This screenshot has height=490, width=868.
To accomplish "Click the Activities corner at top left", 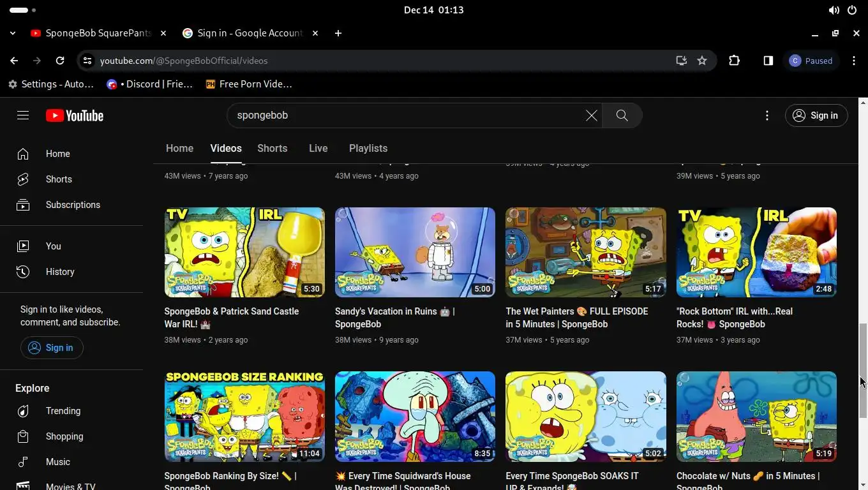I will (x=23, y=10).
